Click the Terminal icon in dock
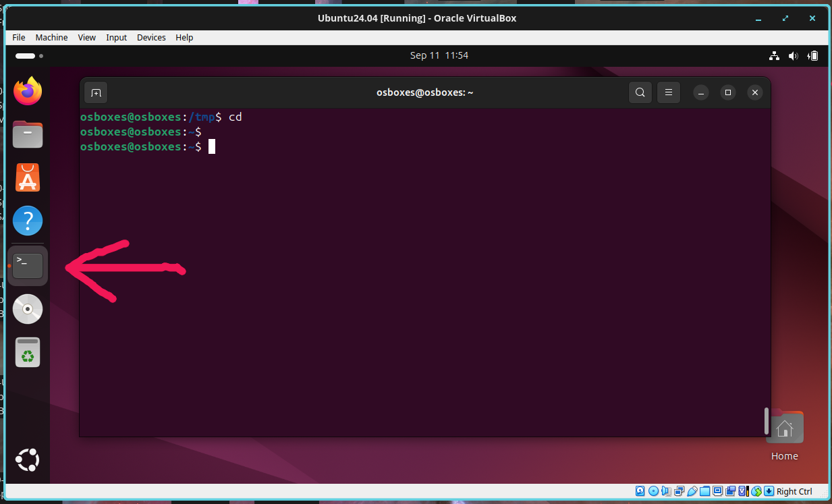Image resolution: width=832 pixels, height=504 pixels. [x=28, y=266]
